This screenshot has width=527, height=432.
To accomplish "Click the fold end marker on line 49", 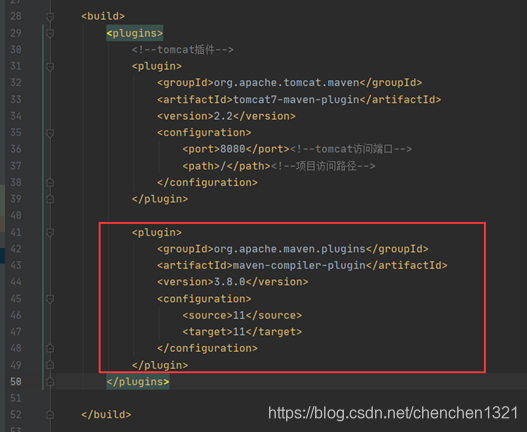I will tap(50, 365).
